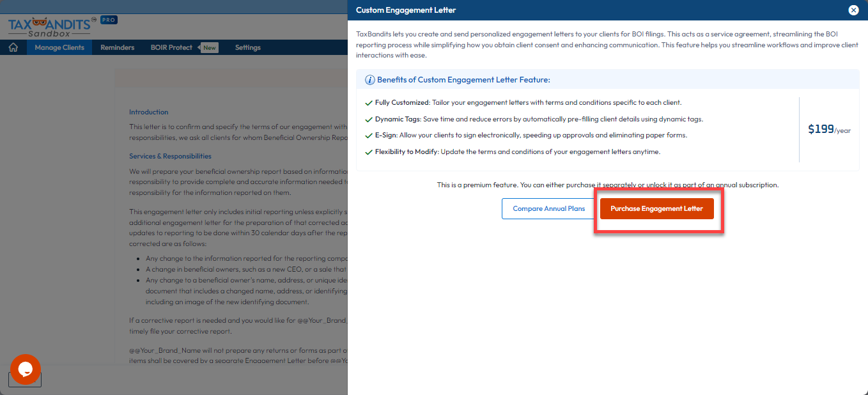The image size is (868, 395).
Task: Click the home icon in navigation bar
Action: 13,47
